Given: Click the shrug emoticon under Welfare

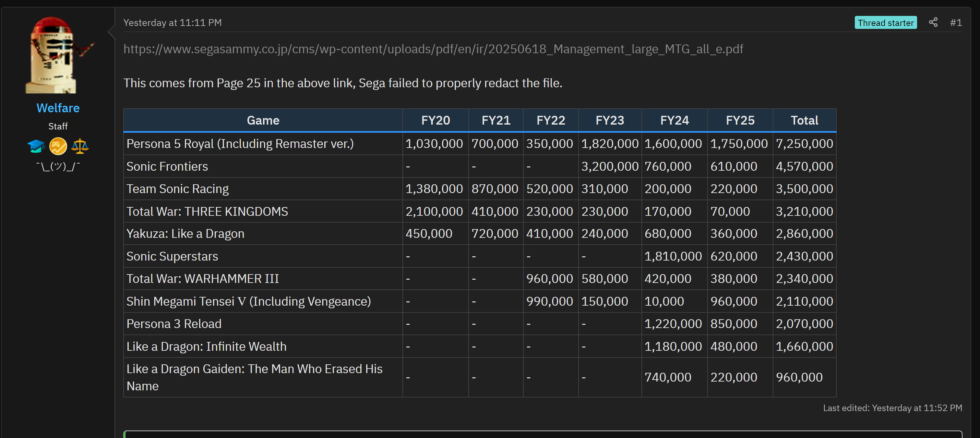Looking at the screenshot, I should coord(58,166).
